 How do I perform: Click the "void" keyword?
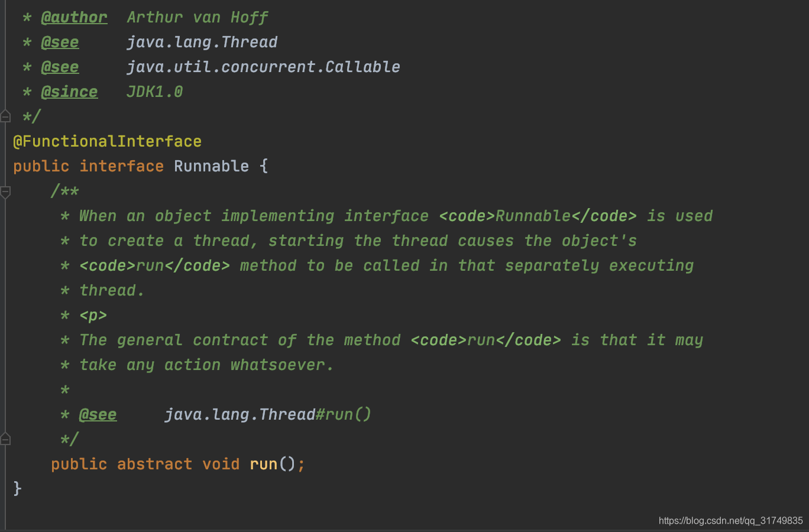click(x=221, y=465)
